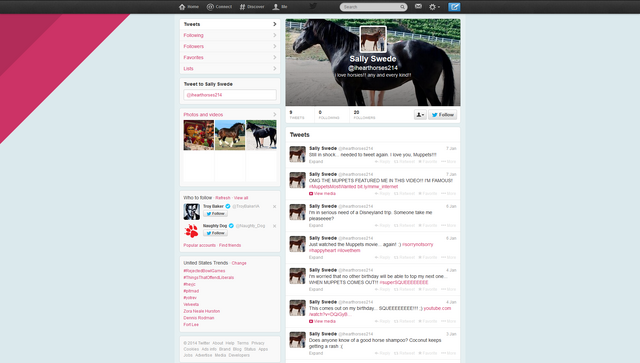This screenshot has height=363, width=640.
Task: Open Naughty Dog's paw avatar
Action: click(x=191, y=231)
